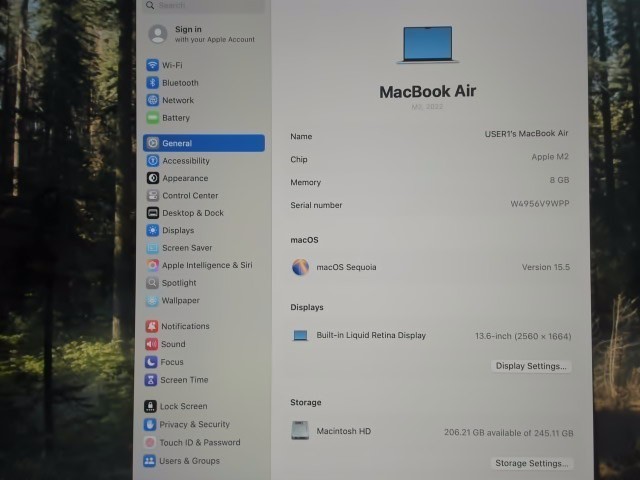Click the MacBook Air title heading
The width and height of the screenshot is (640, 480).
pos(427,91)
